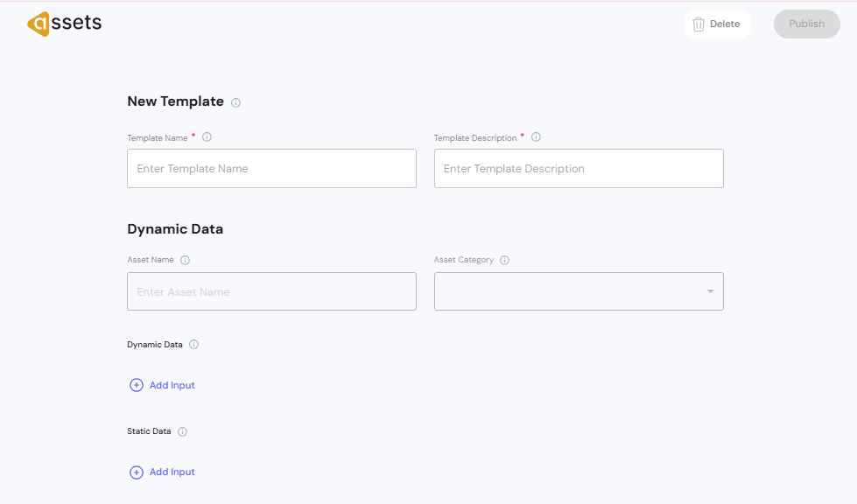Click info icon beside Static Data label
This screenshot has width=857, height=504.
click(x=182, y=431)
